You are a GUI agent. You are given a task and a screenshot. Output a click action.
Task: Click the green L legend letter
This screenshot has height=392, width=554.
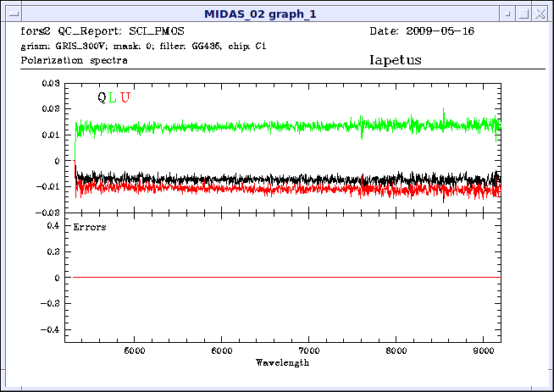(113, 97)
